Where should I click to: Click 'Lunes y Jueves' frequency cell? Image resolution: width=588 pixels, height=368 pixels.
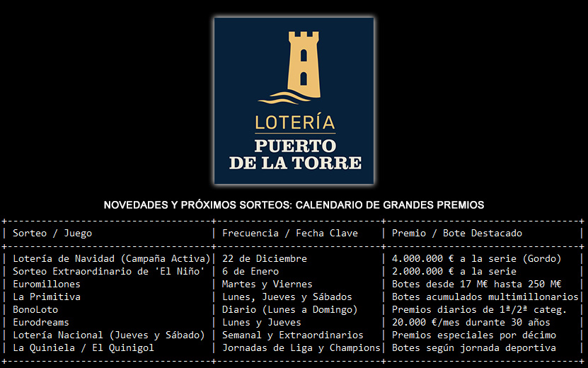261,323
